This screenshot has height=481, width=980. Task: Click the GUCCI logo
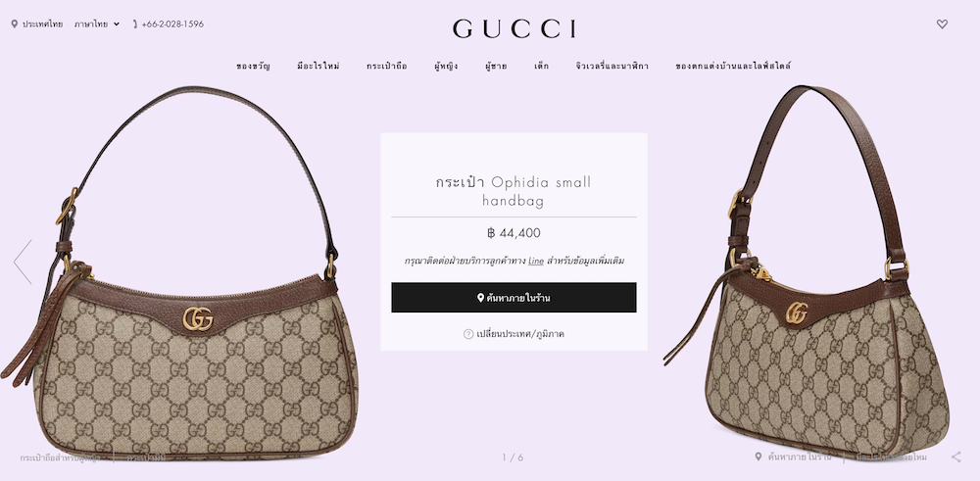[x=514, y=28]
